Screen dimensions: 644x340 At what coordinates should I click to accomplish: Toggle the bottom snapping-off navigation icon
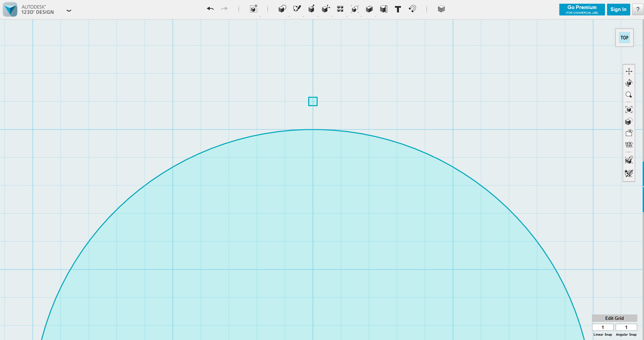629,173
